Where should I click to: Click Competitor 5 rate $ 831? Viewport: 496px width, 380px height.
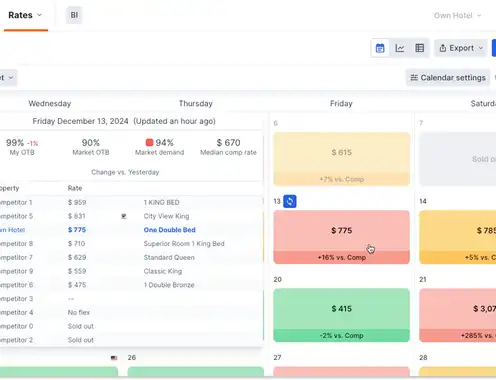[x=77, y=216]
